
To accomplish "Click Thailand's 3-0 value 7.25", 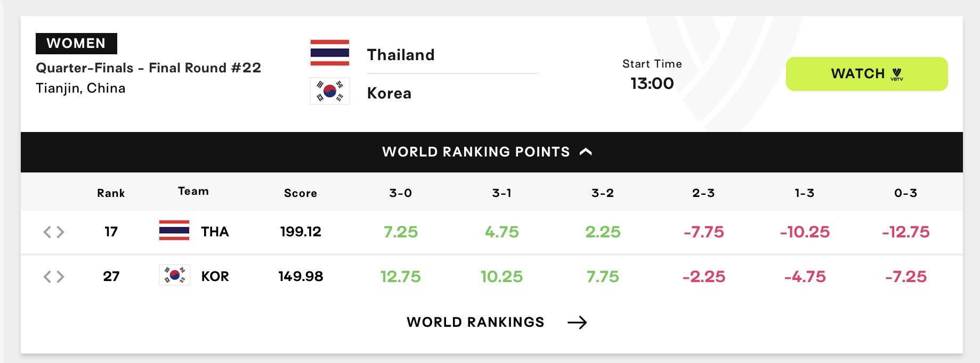I will [401, 232].
